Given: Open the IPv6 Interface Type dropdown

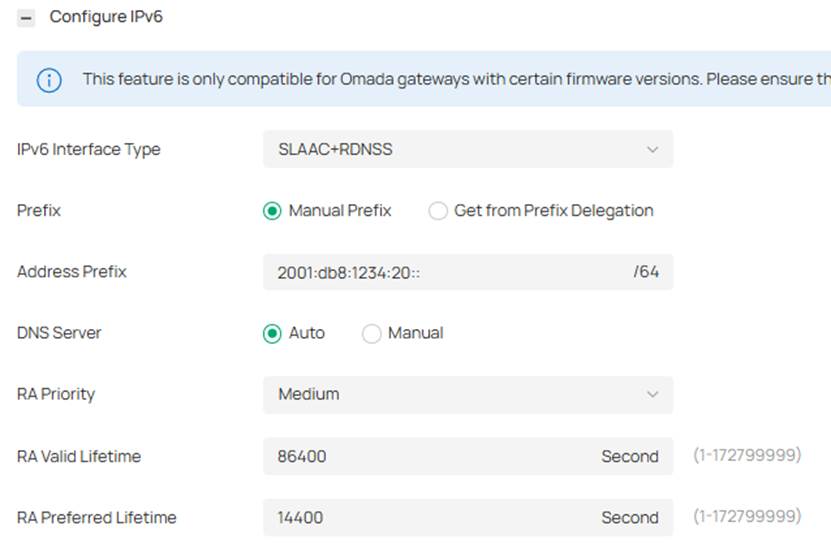Looking at the screenshot, I should coord(468,149).
